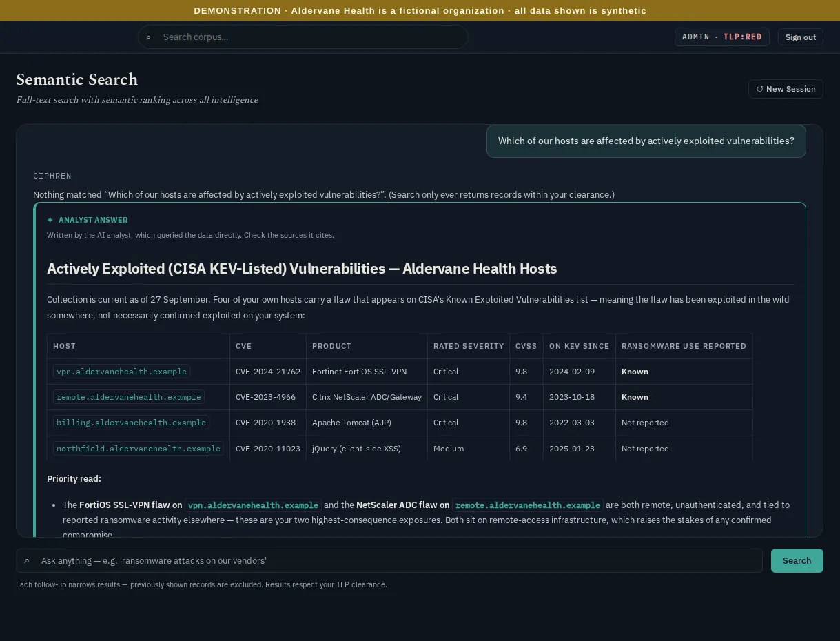The width and height of the screenshot is (840, 641).
Task: Click the KEV date 2023-10-18
Action: pos(580,397)
